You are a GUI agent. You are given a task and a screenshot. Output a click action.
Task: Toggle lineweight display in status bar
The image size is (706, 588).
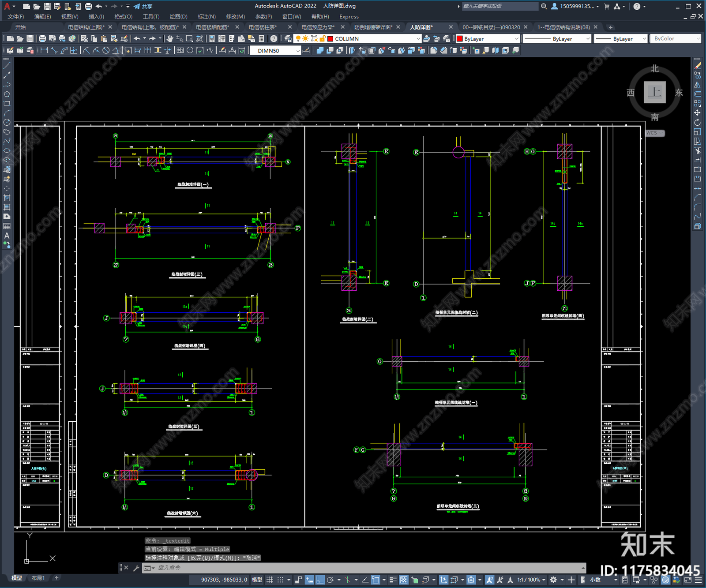click(x=393, y=580)
